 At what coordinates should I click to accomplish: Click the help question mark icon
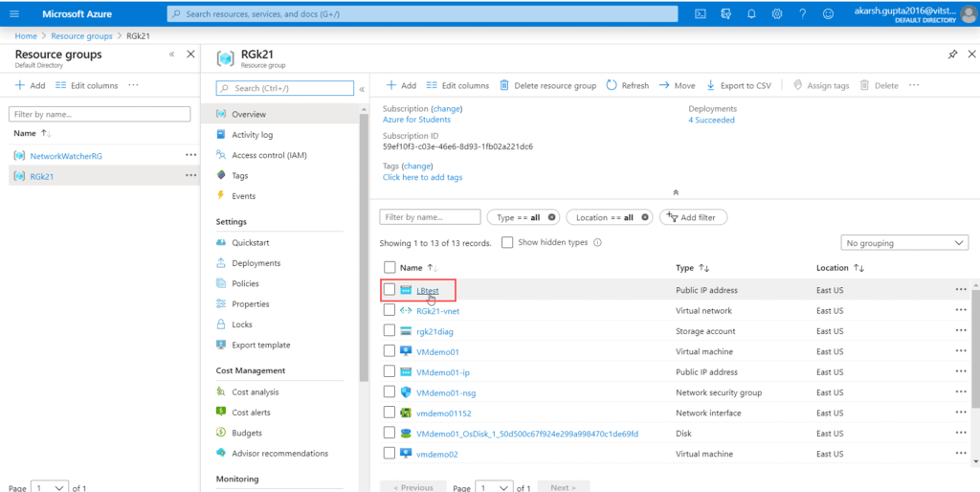[802, 13]
